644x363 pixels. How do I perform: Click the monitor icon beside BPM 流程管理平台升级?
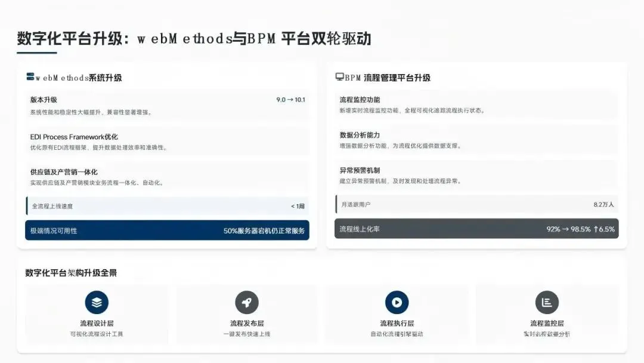click(340, 77)
